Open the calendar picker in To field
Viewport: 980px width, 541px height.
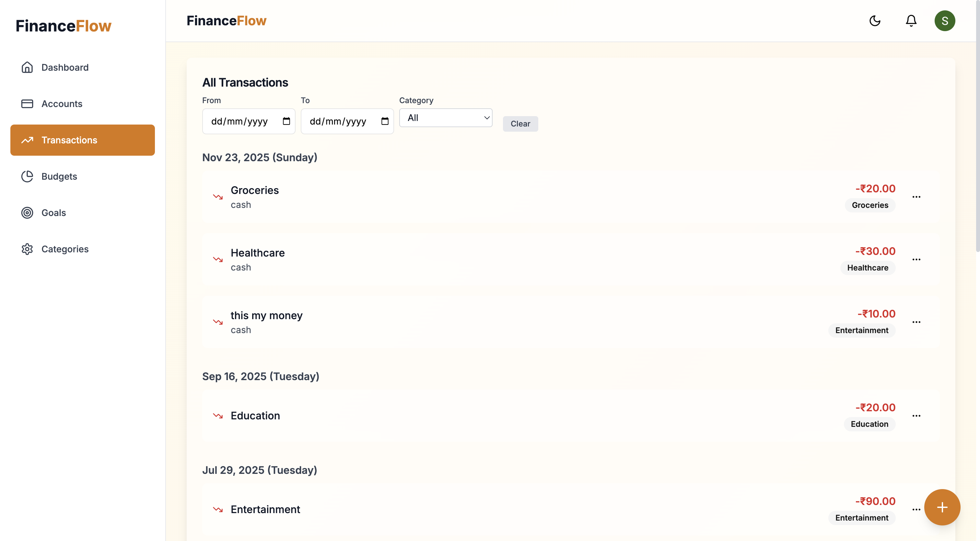tap(385, 121)
